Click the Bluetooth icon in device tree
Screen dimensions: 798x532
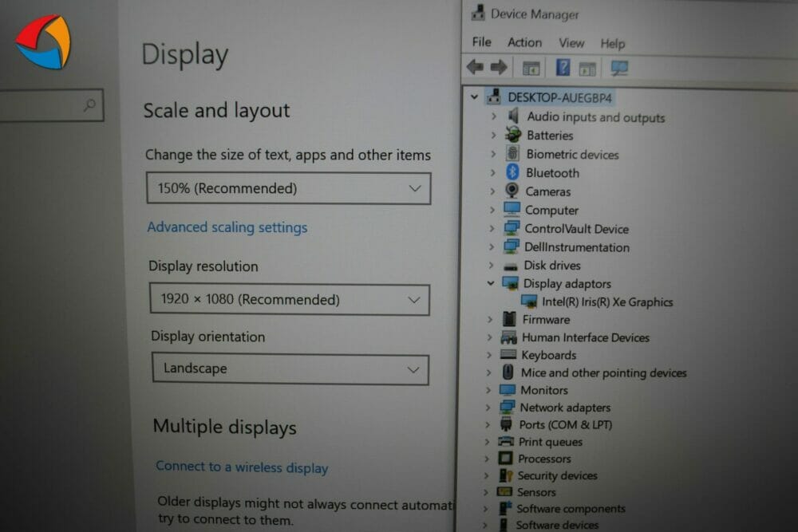pos(512,172)
